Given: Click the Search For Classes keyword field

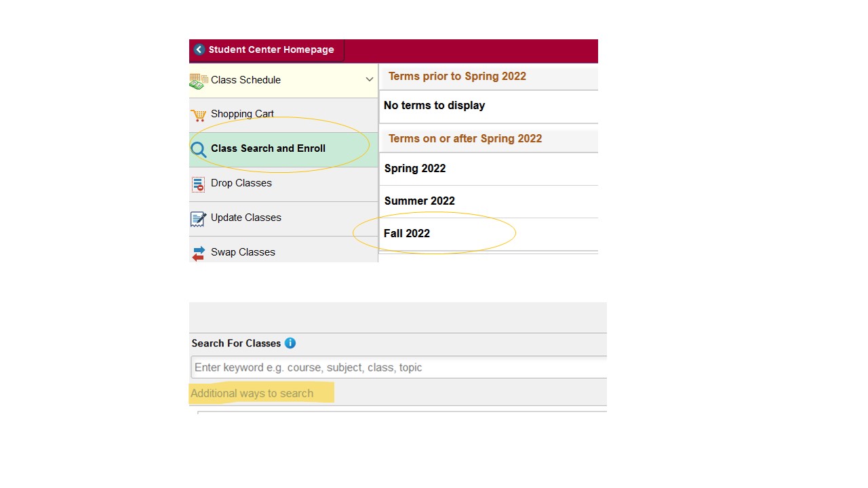Looking at the screenshot, I should (x=399, y=367).
